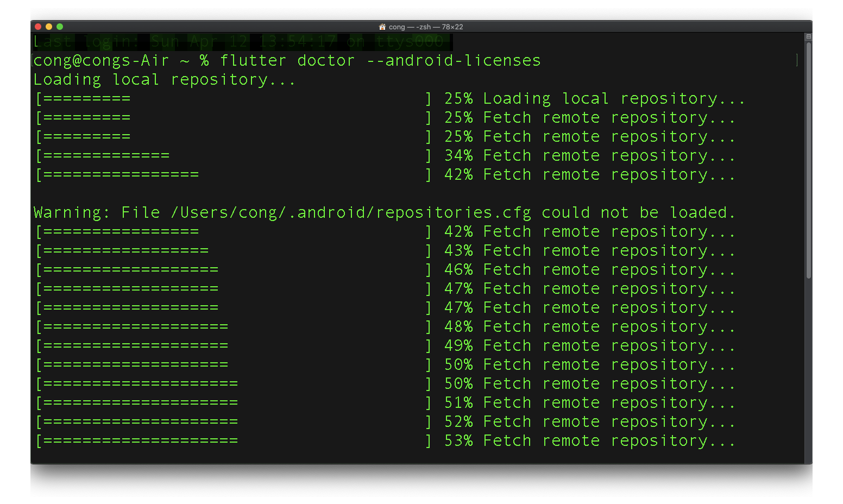Click the progress bar on the 46% row
843x504 pixels.
pos(234,269)
